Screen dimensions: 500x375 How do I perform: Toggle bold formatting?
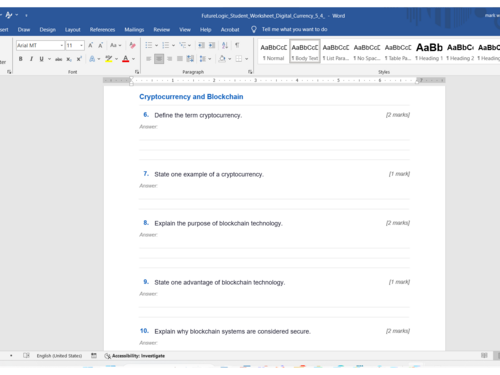pyautogui.click(x=21, y=59)
